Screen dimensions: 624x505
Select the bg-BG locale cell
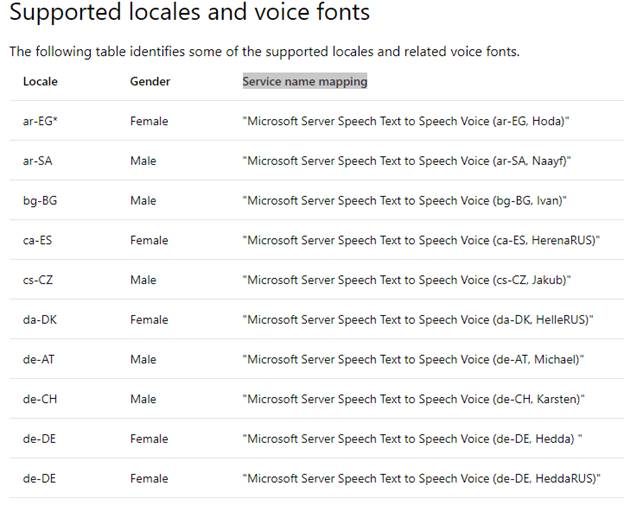click(x=39, y=201)
